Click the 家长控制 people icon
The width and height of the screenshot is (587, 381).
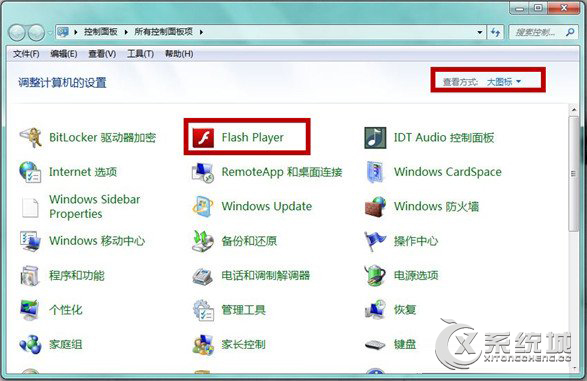[x=203, y=344]
